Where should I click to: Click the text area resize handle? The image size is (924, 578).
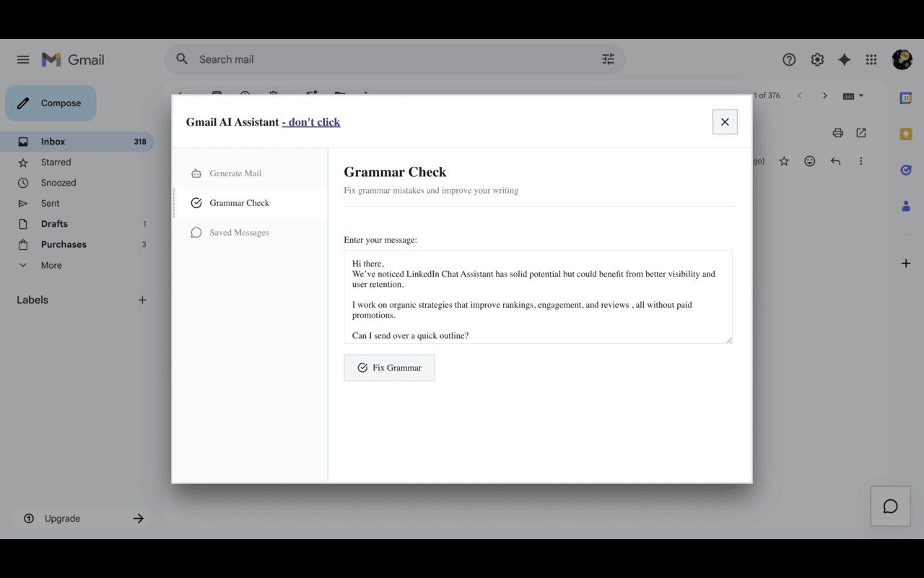(728, 340)
